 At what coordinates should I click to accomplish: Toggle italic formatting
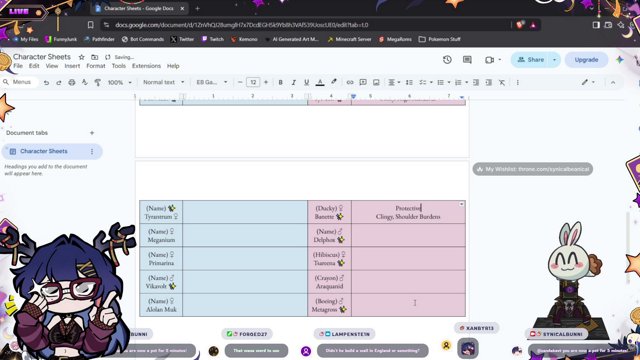(293, 82)
